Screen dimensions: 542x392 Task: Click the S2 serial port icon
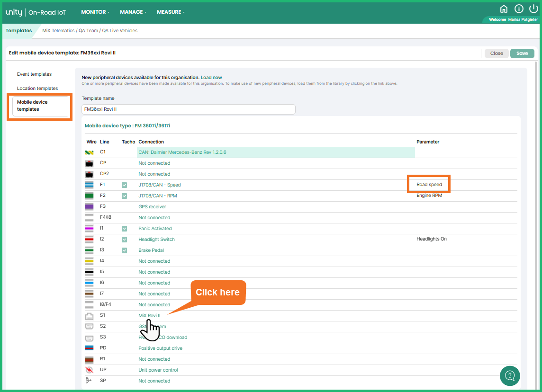pyautogui.click(x=89, y=326)
